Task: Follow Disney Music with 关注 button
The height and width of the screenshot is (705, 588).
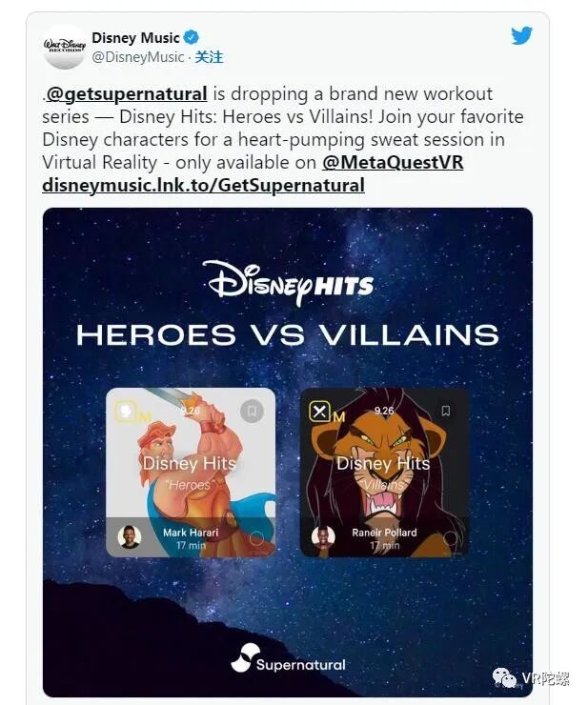Action: pyautogui.click(x=210, y=57)
